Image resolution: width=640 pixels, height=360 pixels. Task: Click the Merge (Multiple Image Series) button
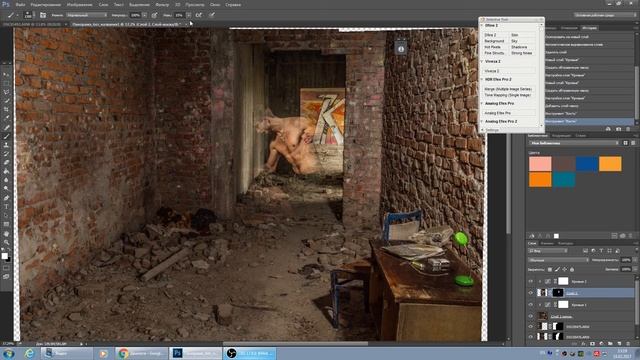[509, 89]
